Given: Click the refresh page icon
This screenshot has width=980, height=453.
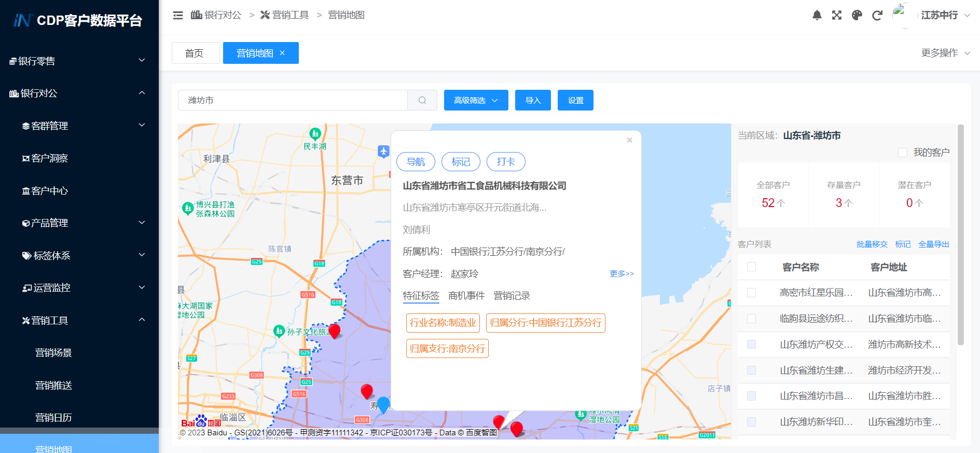Looking at the screenshot, I should pyautogui.click(x=877, y=15).
